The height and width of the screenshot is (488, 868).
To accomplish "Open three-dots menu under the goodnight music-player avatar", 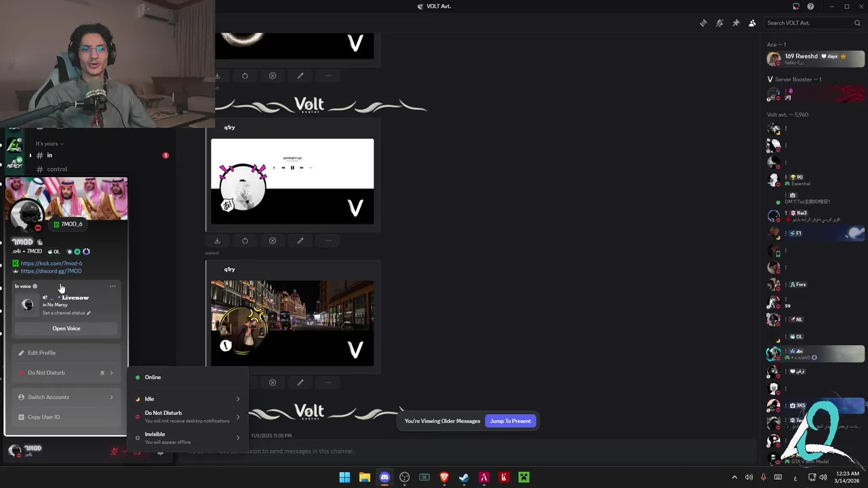I will pyautogui.click(x=328, y=241).
